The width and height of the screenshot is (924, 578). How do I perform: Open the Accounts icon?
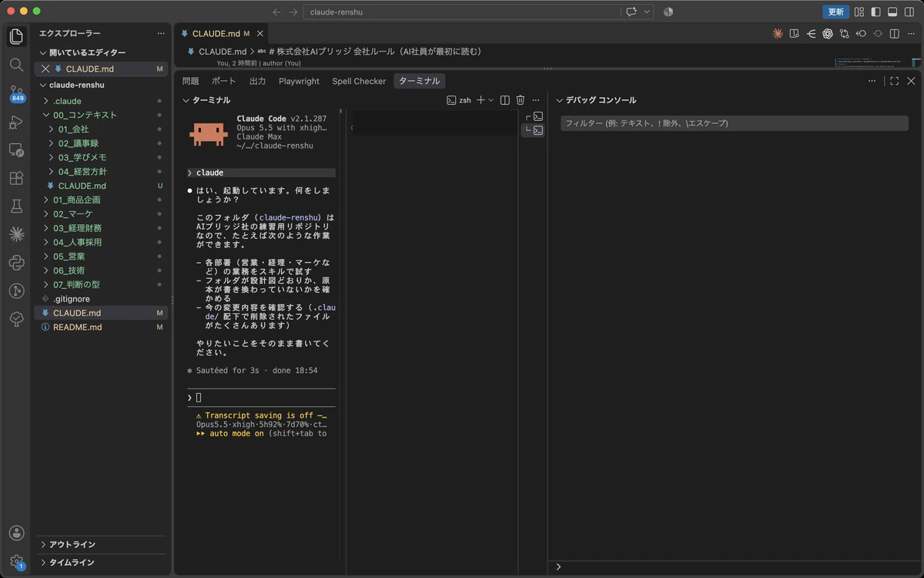pyautogui.click(x=16, y=533)
